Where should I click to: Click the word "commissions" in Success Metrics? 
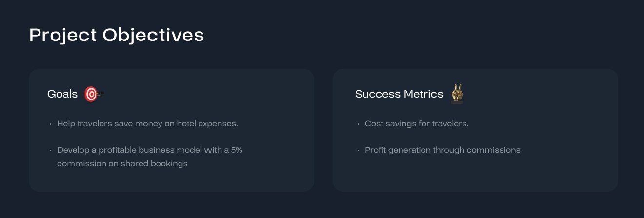[x=493, y=150]
